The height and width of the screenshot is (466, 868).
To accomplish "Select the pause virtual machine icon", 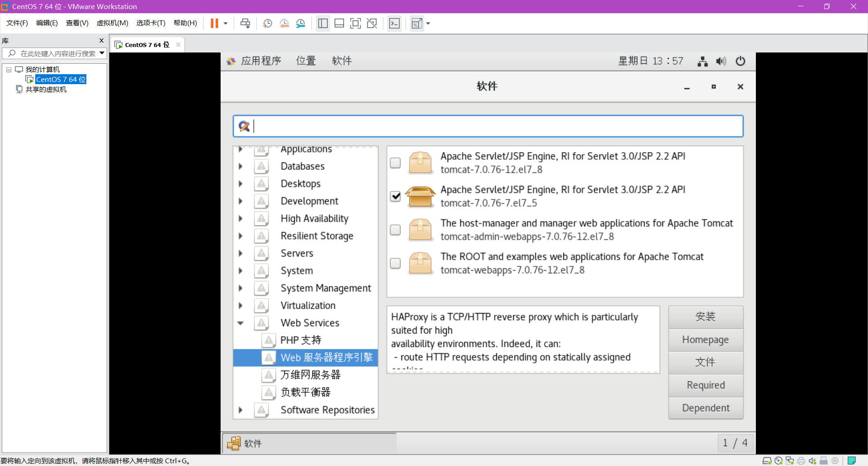I will (214, 23).
